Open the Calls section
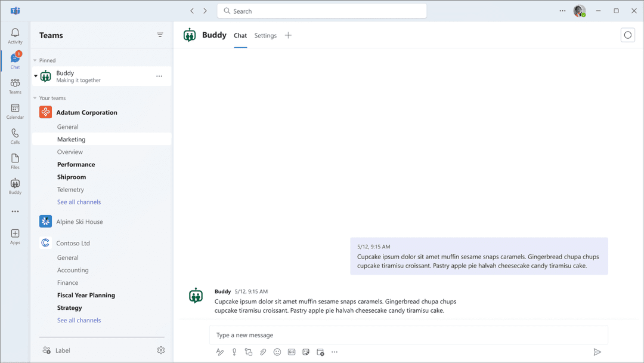The image size is (644, 363). point(15,136)
